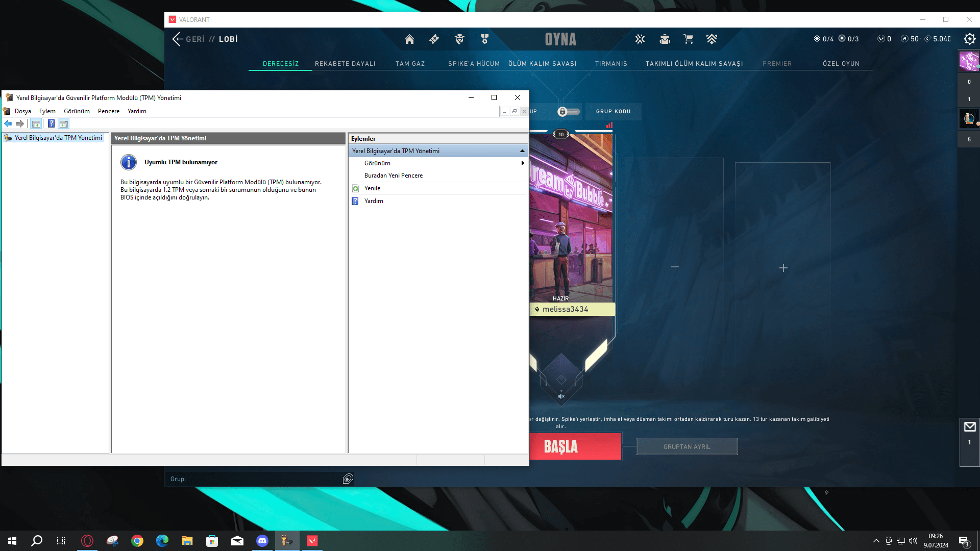The width and height of the screenshot is (980, 551).
Task: Click the melissa3434 player card
Action: 571,224
